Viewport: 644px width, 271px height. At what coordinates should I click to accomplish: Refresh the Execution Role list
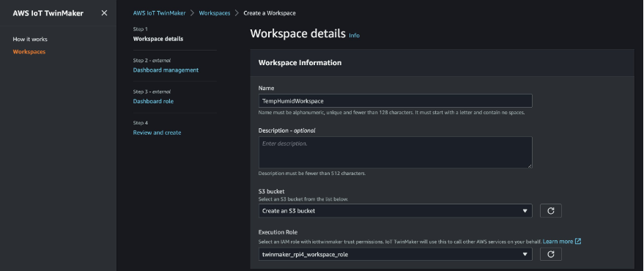click(550, 254)
